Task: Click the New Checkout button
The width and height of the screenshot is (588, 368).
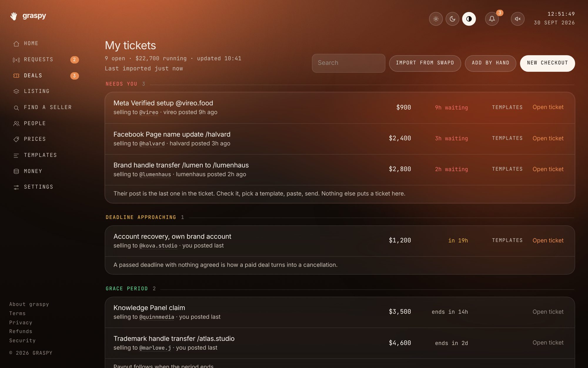Action: coord(547,63)
